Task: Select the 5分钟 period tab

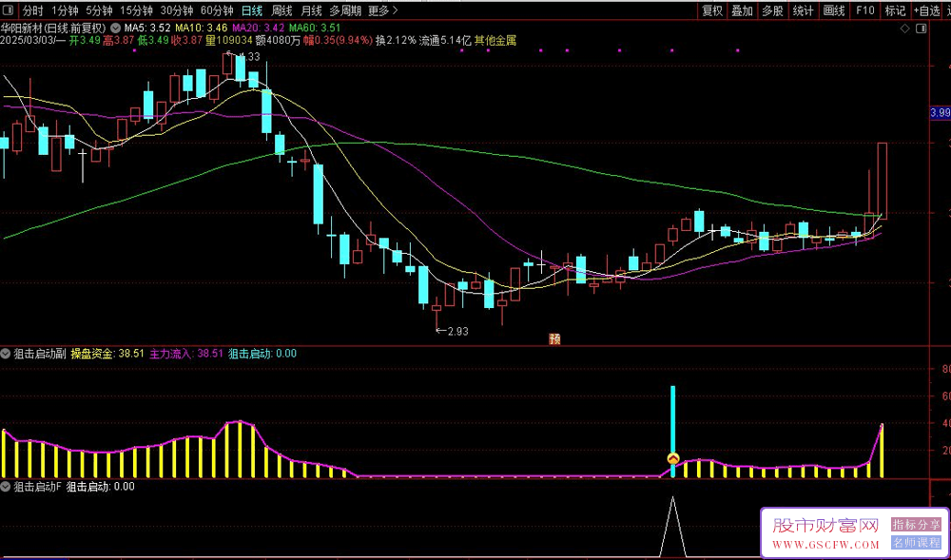Action: tap(99, 10)
